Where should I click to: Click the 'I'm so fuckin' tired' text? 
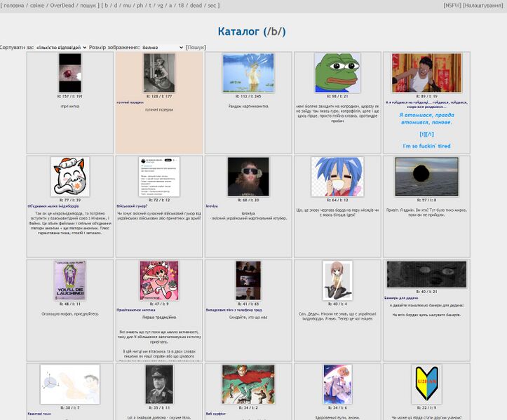[x=426, y=146]
